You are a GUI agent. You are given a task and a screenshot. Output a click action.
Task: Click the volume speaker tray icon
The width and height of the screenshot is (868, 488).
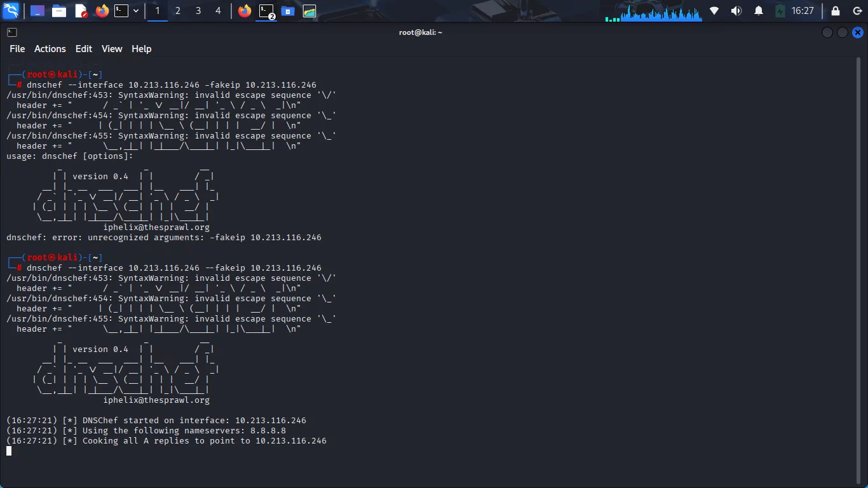click(x=736, y=11)
